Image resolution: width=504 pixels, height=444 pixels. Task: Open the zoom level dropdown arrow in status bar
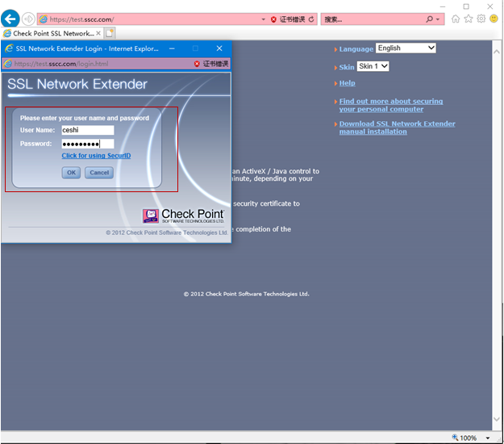tap(488, 438)
